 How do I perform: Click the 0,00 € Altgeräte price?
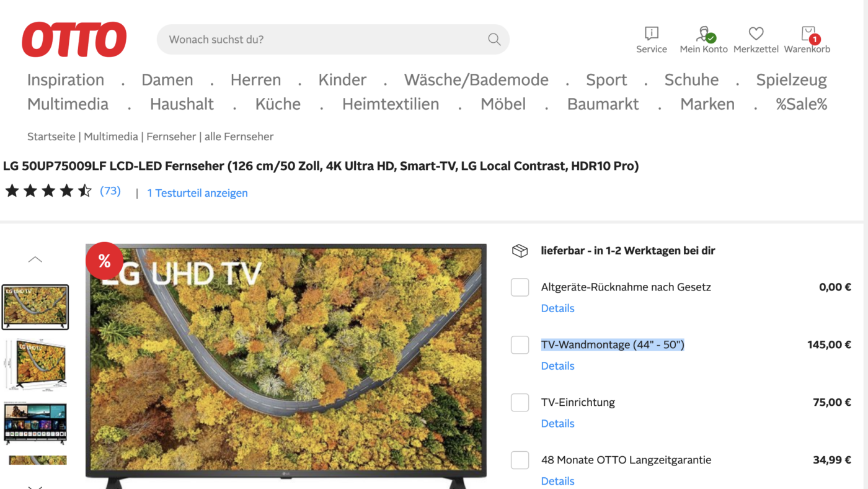coord(835,287)
